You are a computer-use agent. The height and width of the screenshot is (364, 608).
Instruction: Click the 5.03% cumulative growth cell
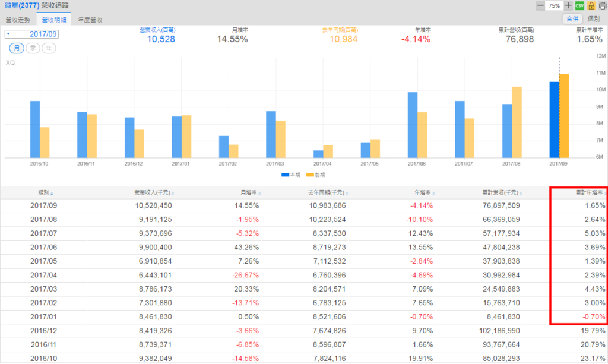(x=595, y=234)
